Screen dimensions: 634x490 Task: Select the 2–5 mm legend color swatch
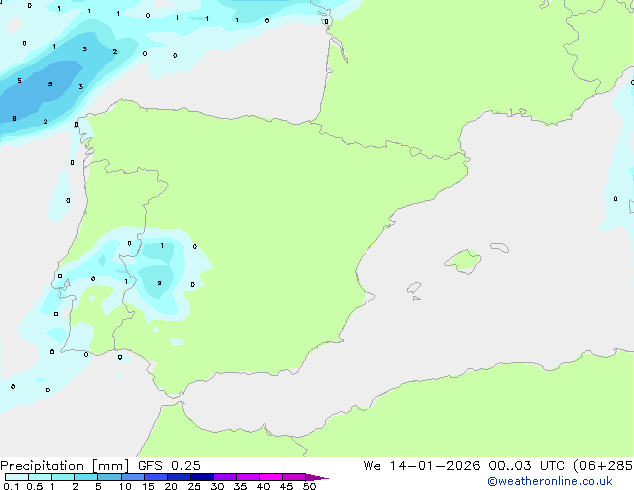click(x=86, y=477)
